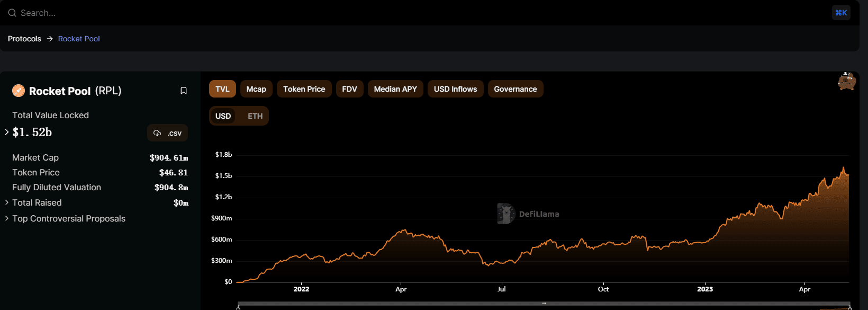Switch chart denomination to ETH

tap(255, 116)
